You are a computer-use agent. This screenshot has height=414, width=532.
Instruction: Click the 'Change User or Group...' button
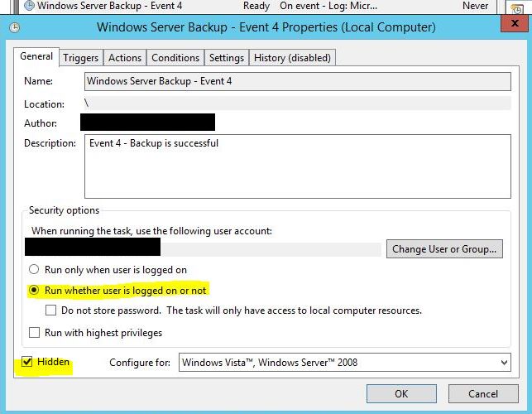pos(444,248)
